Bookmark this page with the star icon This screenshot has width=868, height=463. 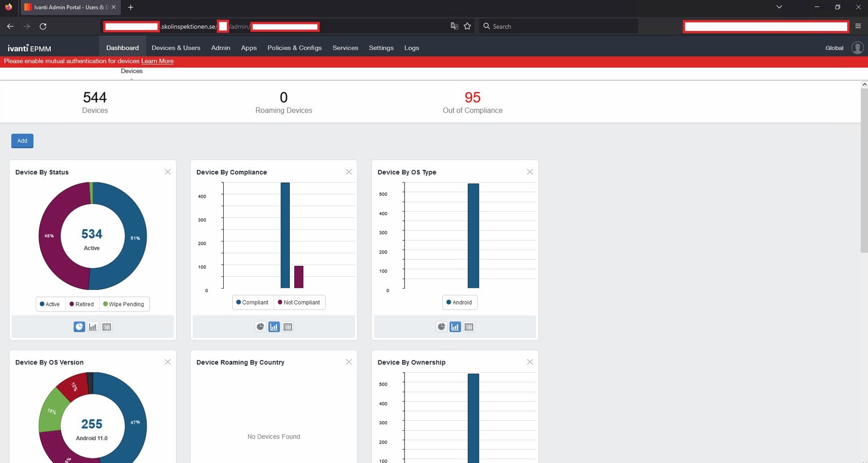pos(467,26)
